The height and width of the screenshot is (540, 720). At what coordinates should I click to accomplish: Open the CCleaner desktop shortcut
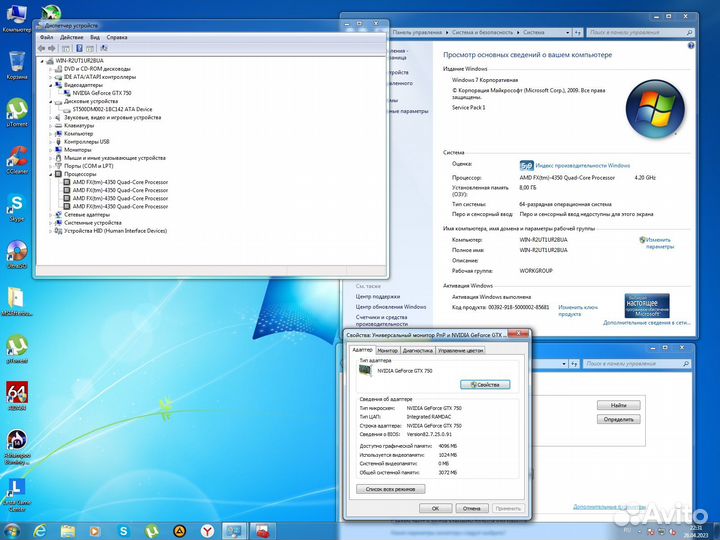click(17, 157)
